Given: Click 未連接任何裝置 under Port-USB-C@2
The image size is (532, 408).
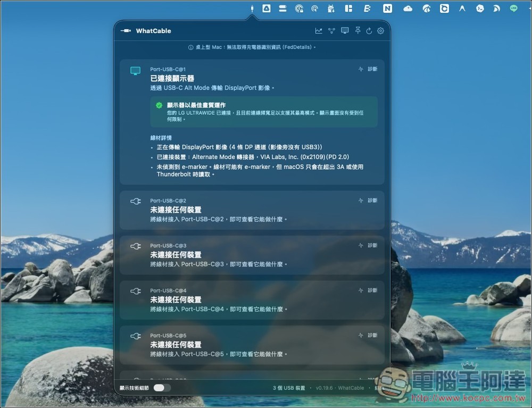Looking at the screenshot, I should 176,210.
